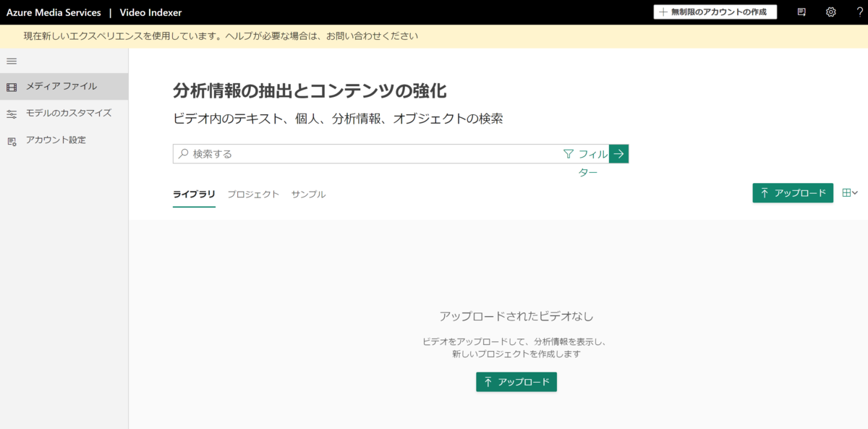Click the アップロードされたビデオなし message
868x429 pixels.
click(516, 316)
